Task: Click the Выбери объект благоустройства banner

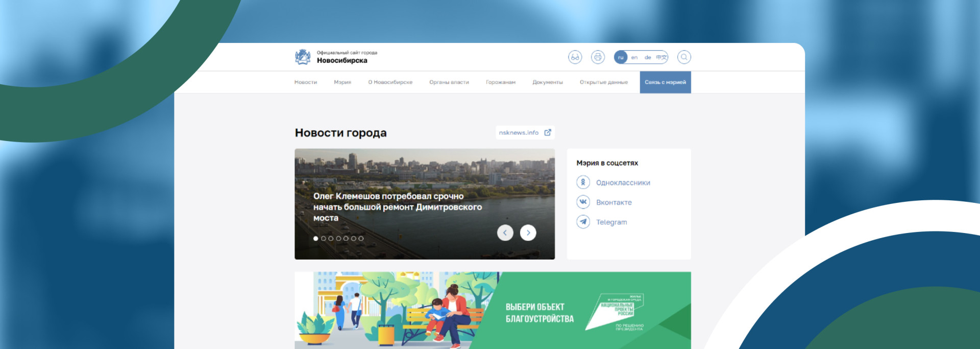Action: click(493, 311)
